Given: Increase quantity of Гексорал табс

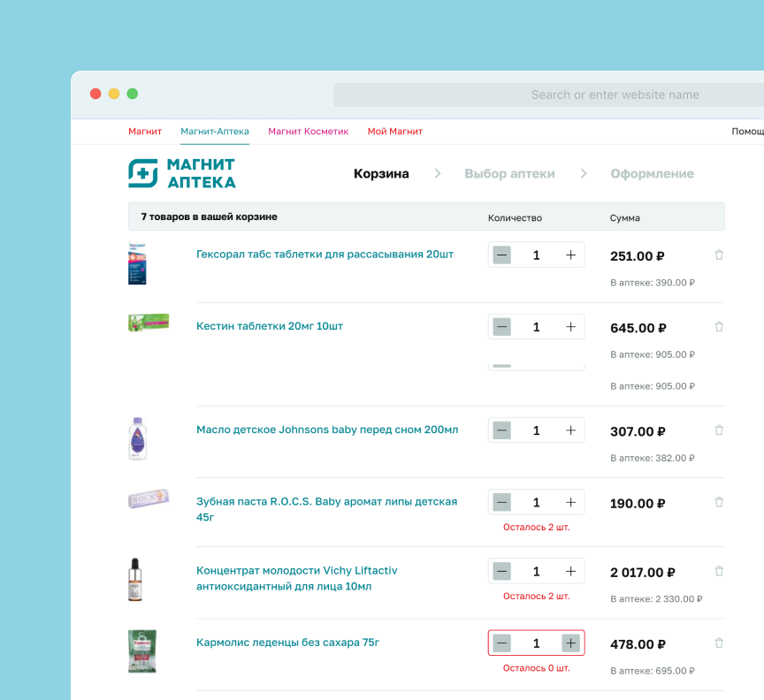Looking at the screenshot, I should pyautogui.click(x=570, y=255).
